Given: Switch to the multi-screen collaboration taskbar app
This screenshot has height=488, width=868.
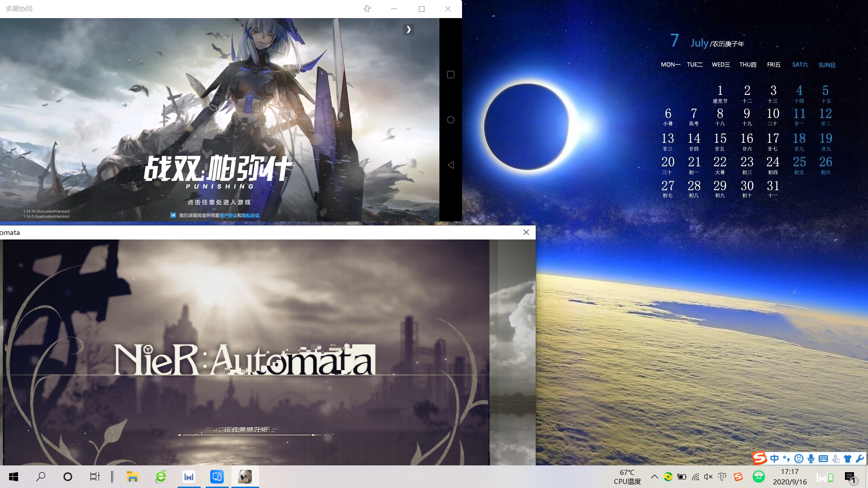Looking at the screenshot, I should click(x=217, y=477).
